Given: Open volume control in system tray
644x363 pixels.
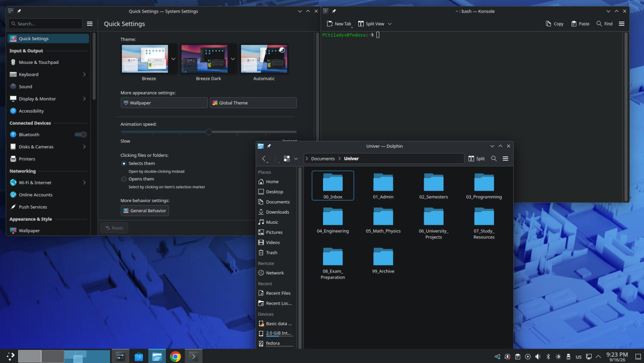Looking at the screenshot, I should point(538,356).
